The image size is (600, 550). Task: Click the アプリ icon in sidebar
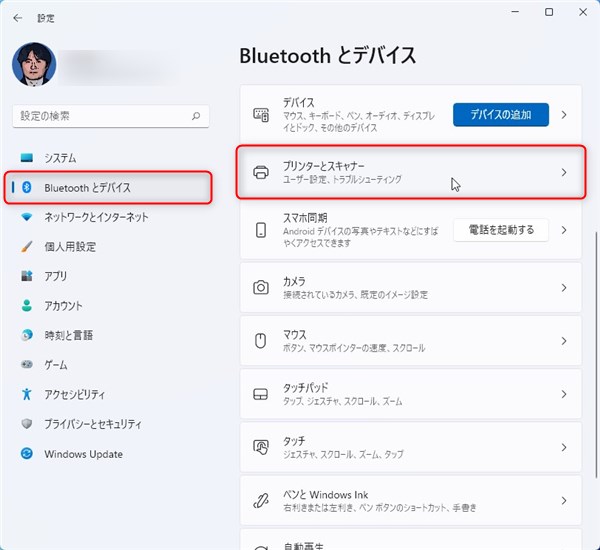[x=26, y=276]
